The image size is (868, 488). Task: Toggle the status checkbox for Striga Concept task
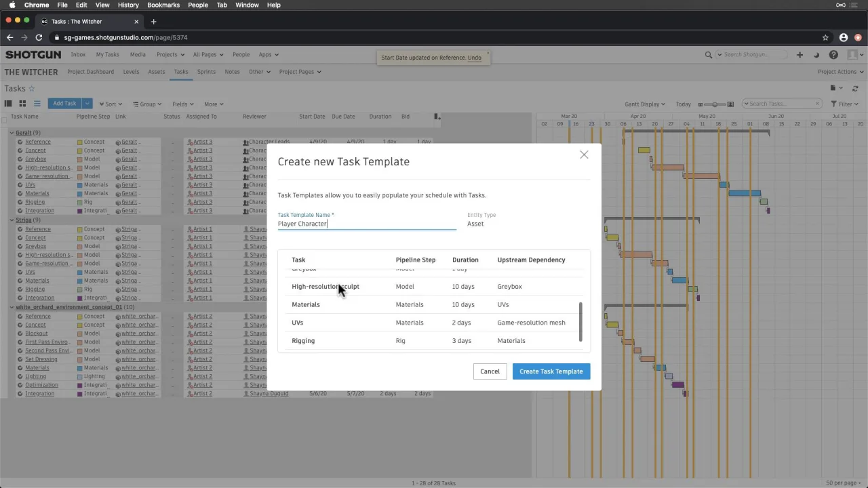tap(20, 238)
